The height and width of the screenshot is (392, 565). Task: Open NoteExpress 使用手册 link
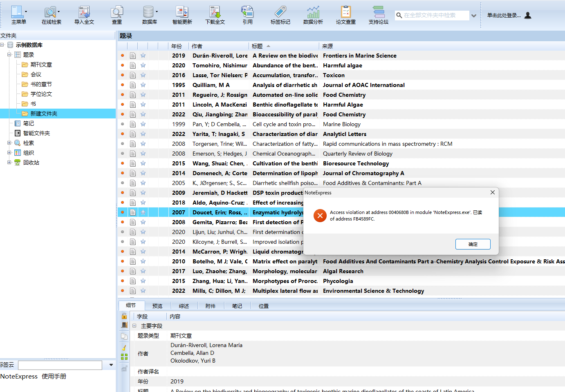point(33,376)
